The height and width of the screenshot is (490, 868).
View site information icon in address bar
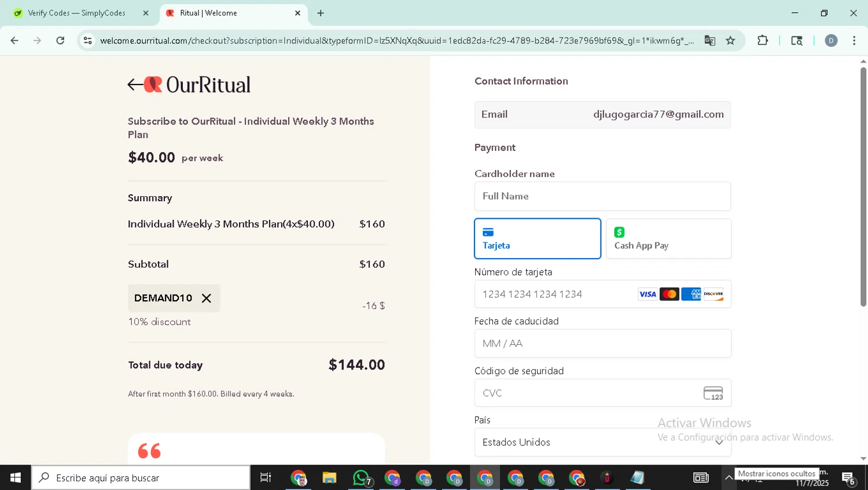[88, 40]
